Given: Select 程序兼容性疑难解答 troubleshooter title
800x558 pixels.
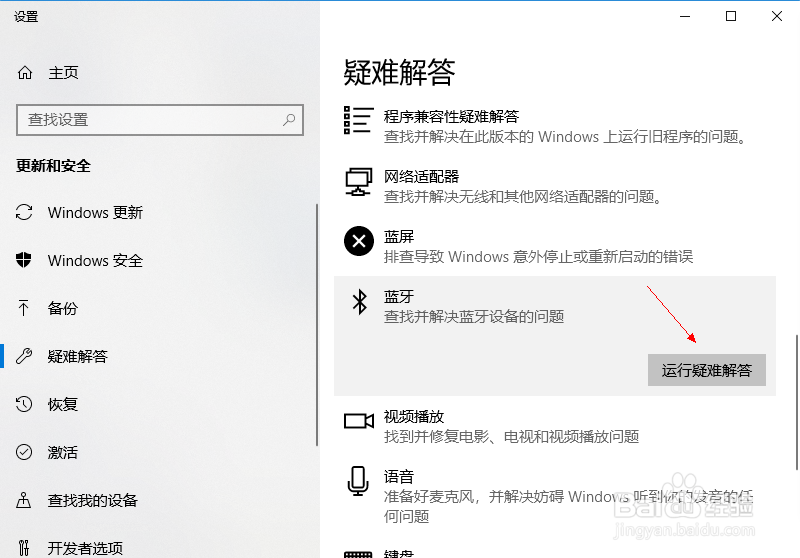Looking at the screenshot, I should [x=451, y=117].
